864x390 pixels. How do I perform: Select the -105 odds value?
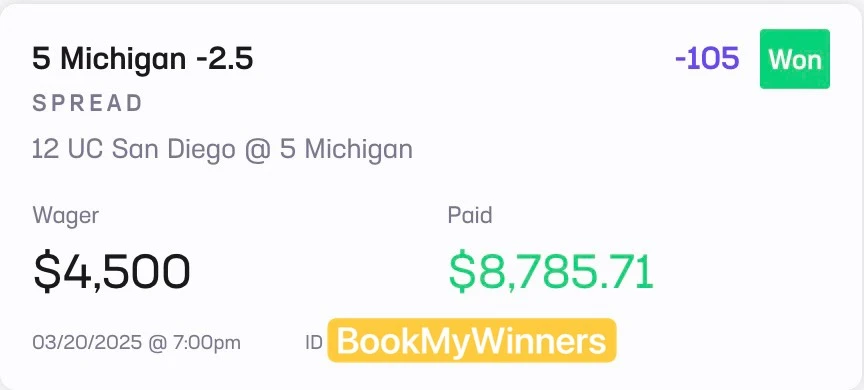pyautogui.click(x=707, y=59)
